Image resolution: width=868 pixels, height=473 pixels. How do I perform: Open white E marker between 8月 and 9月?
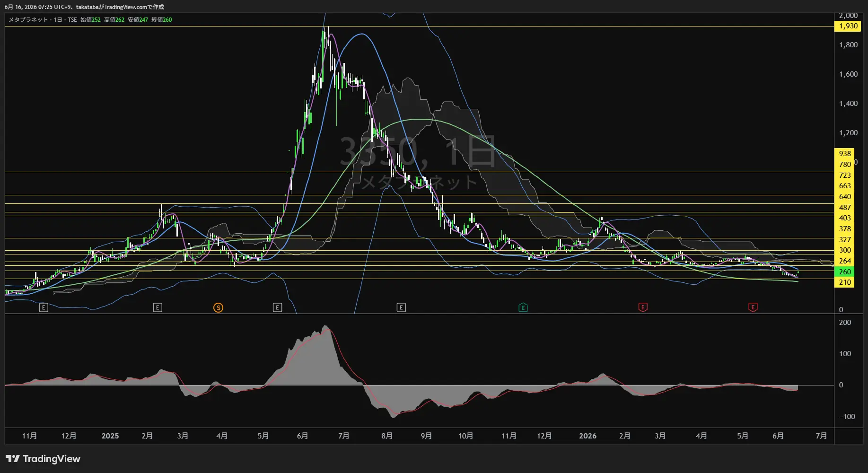tap(401, 307)
